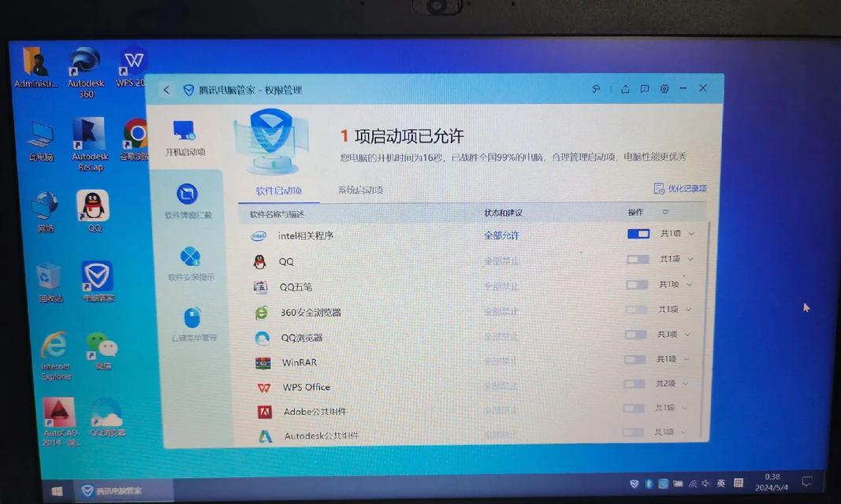Click 全部允许 status for intel相关程序
Image resolution: width=841 pixels, height=504 pixels.
tap(501, 235)
